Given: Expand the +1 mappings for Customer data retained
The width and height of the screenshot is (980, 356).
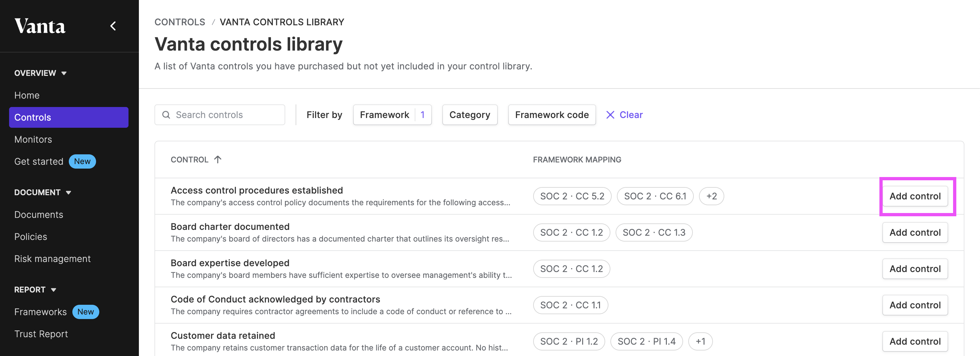Looking at the screenshot, I should coord(700,341).
